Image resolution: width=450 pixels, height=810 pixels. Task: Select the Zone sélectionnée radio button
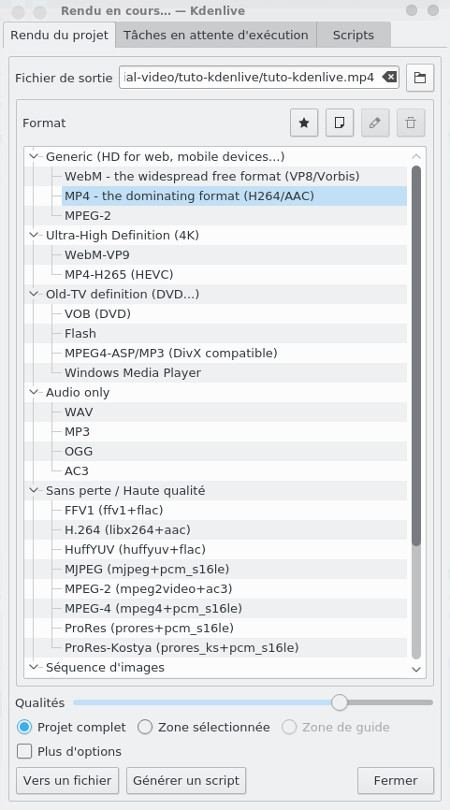coord(145,727)
